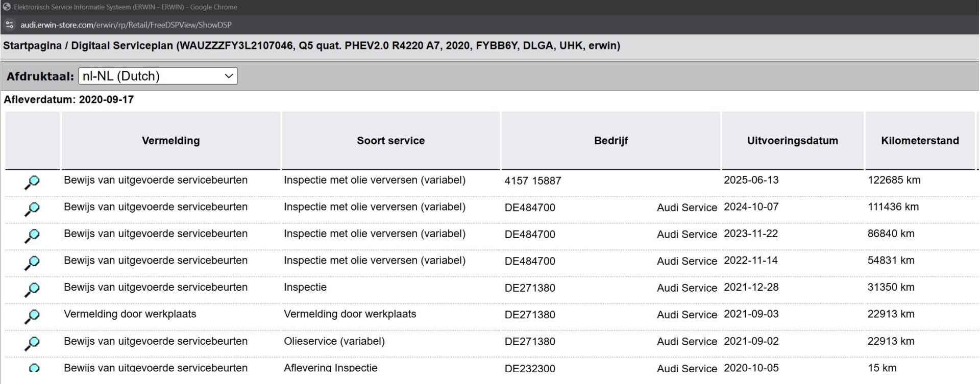Screen dimensions: 980x384
Task: Open details magnifier for 2025-06-13 service
Action: 32,183
